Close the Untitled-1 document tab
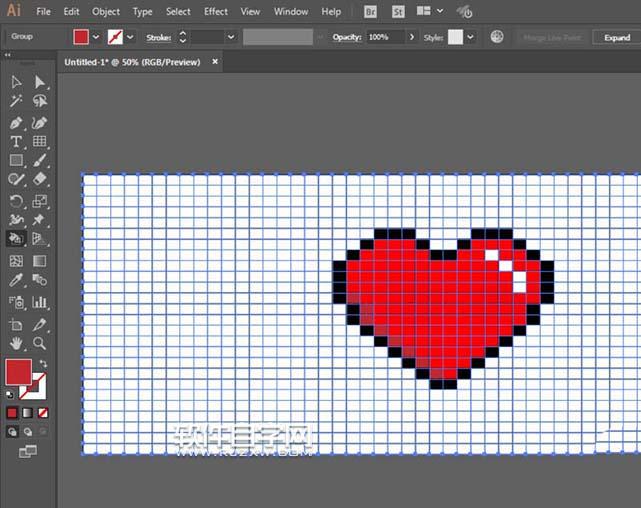Viewport: 641px width, 508px height. click(218, 62)
